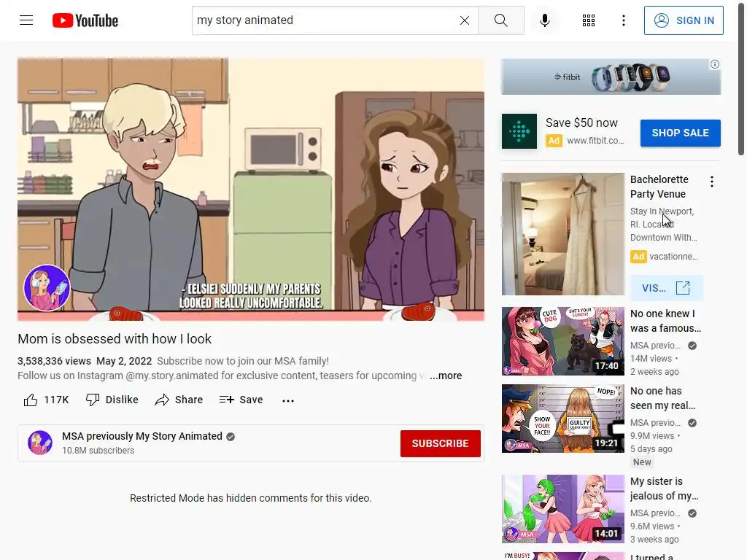Screen dimensions: 747x560
Task: Click ad info icon on Fitbit banner
Action: pos(715,64)
